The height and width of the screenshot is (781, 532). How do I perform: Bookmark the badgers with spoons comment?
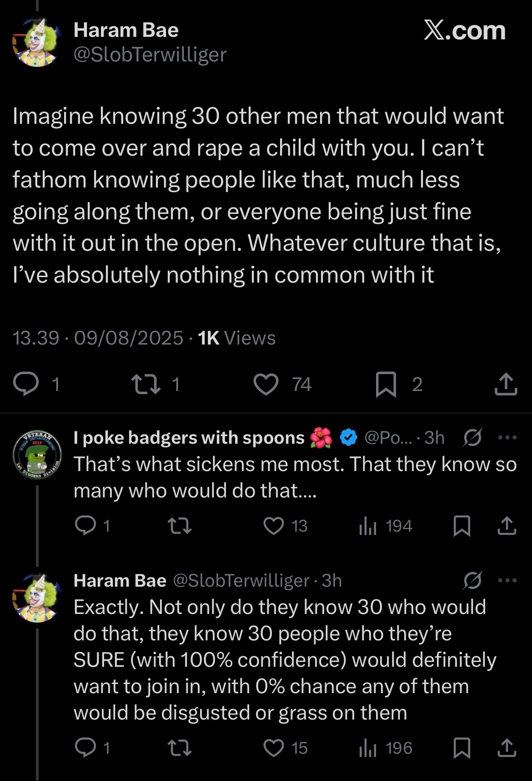click(x=462, y=526)
